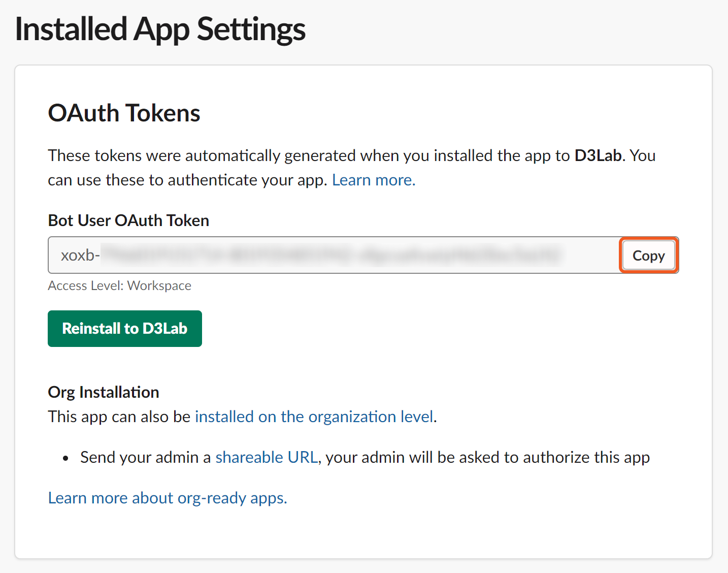Click the bold D3Lab workspace name in description
The width and height of the screenshot is (728, 573).
598,155
